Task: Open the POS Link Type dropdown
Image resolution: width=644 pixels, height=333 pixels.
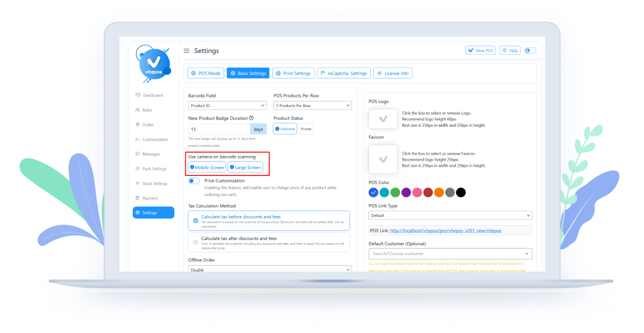Action: [450, 216]
